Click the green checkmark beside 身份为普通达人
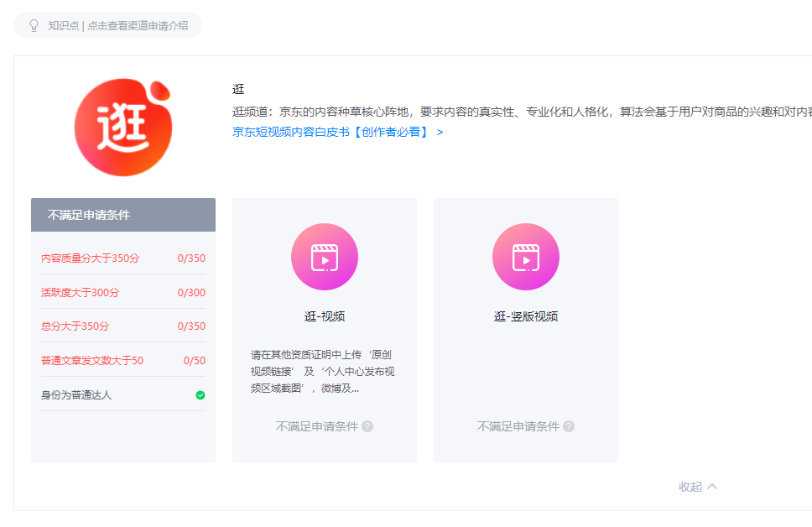 200,394
